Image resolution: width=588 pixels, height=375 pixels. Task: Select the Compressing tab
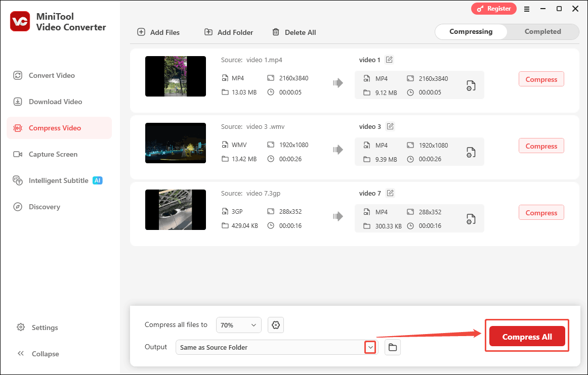[x=471, y=31]
